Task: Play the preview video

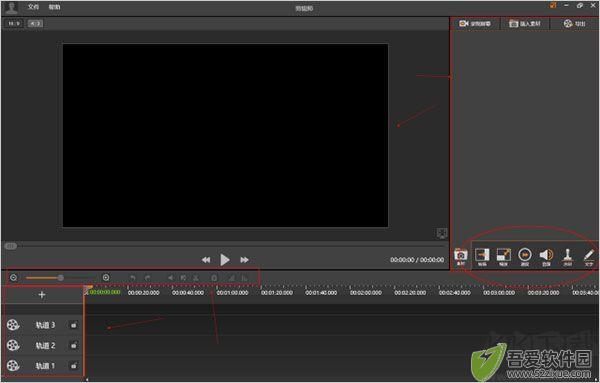Action: point(225,260)
